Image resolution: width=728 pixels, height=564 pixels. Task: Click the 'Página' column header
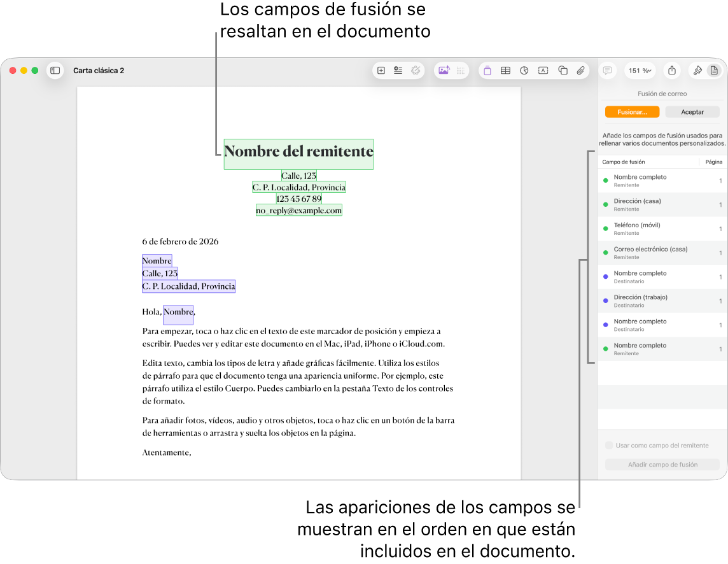click(713, 162)
